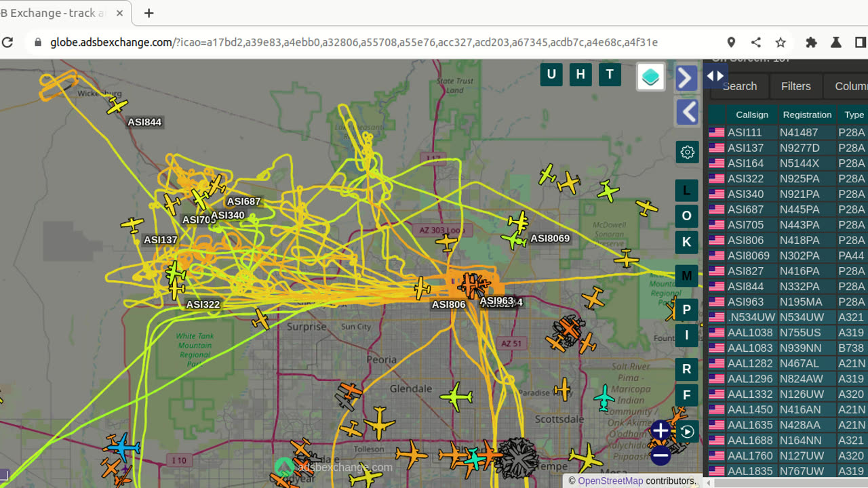This screenshot has height=488, width=868.
Task: Click the T map toggle button
Action: (610, 75)
